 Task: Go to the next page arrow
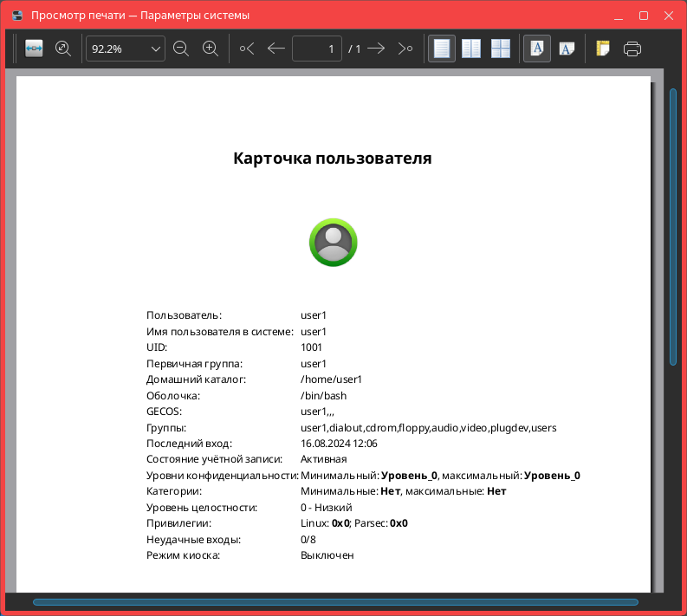pyautogui.click(x=376, y=49)
